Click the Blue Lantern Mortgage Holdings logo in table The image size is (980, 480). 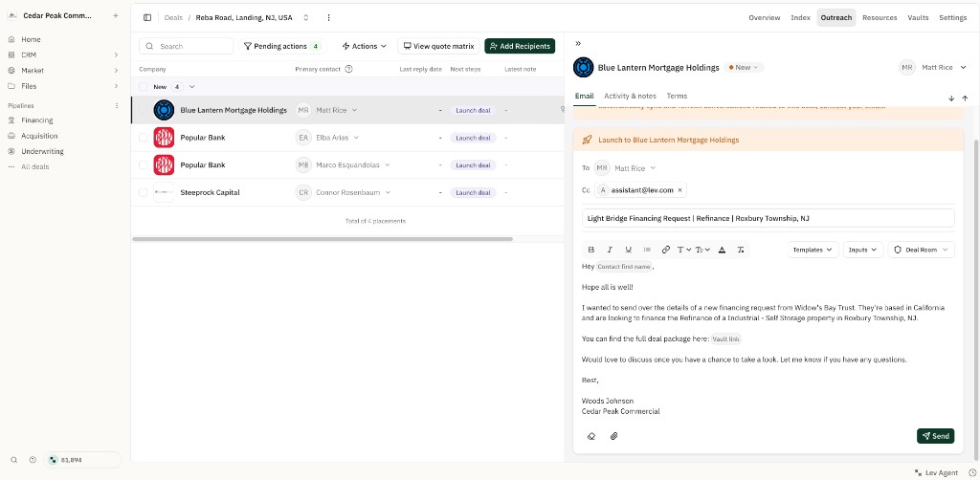(x=164, y=110)
